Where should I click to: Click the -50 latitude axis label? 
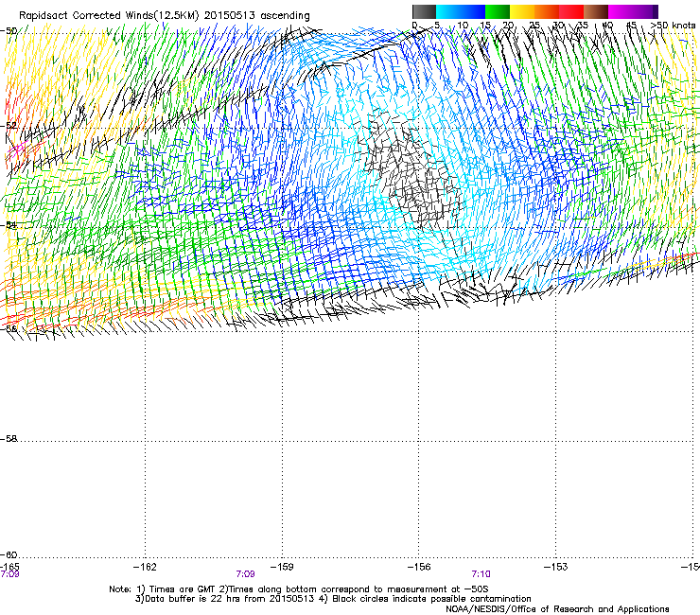[x=9, y=31]
